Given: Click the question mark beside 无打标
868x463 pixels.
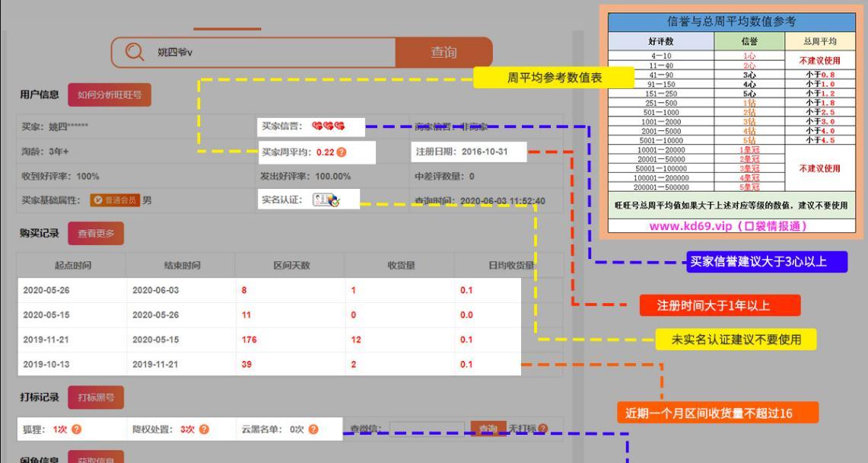Looking at the screenshot, I should (x=543, y=428).
